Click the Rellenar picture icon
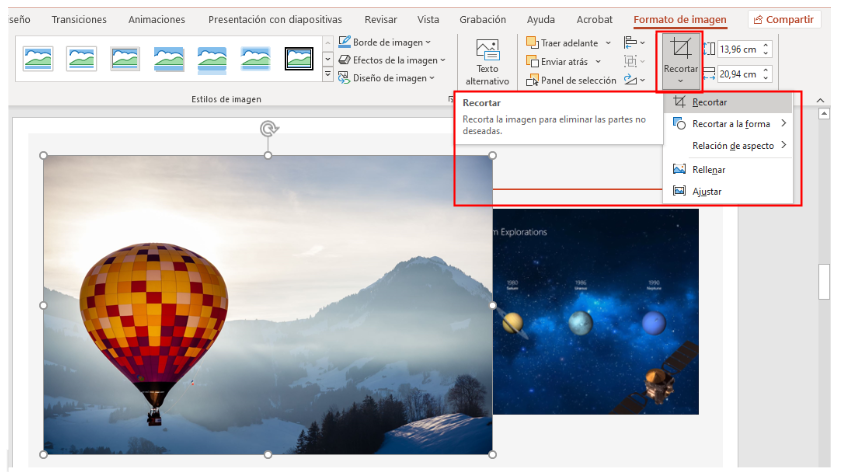Viewport: 842px width, 472px height. pos(679,169)
